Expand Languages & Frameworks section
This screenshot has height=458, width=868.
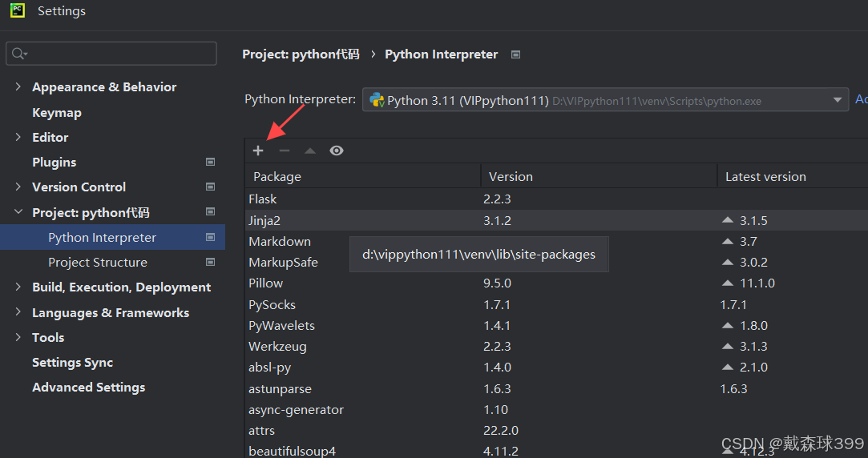(x=18, y=312)
